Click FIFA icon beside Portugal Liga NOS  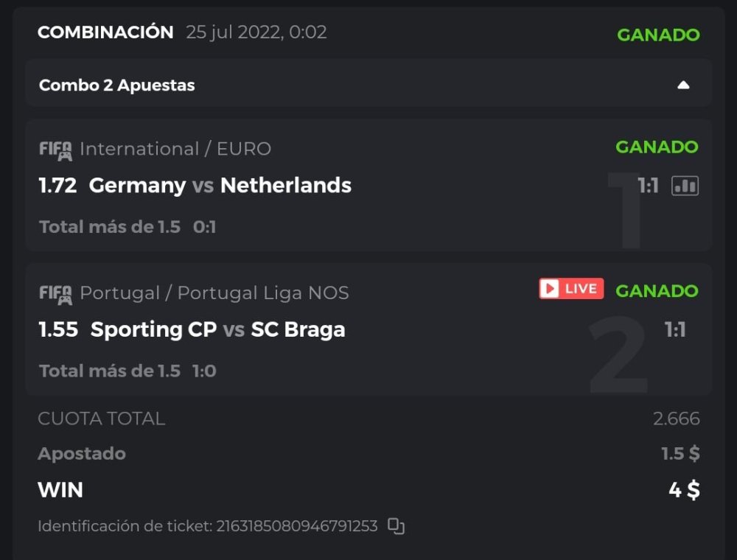click(55, 294)
